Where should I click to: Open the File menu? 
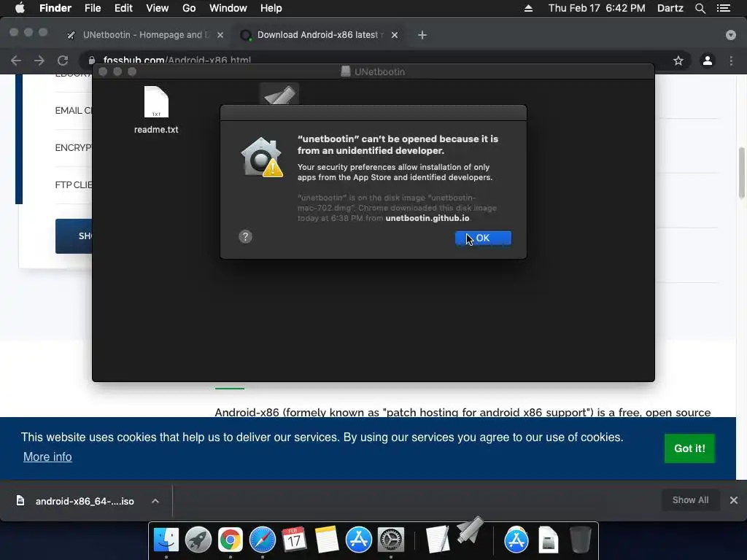pos(93,8)
